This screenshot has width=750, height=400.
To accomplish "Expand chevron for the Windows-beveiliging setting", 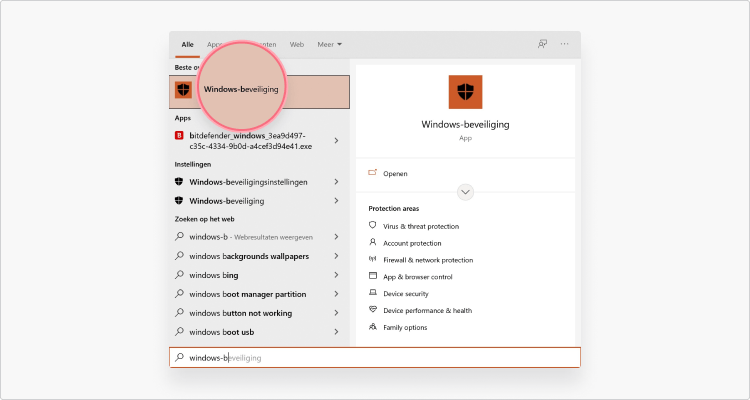I will pos(336,201).
